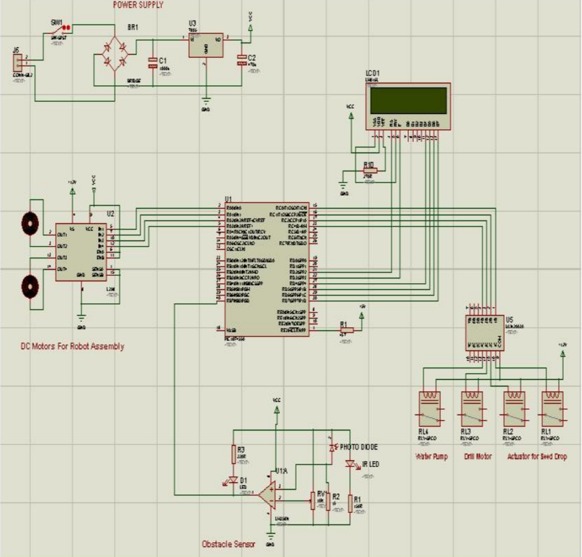Select the ground symbol under U2
This screenshot has width=582, height=557.
coord(81,318)
